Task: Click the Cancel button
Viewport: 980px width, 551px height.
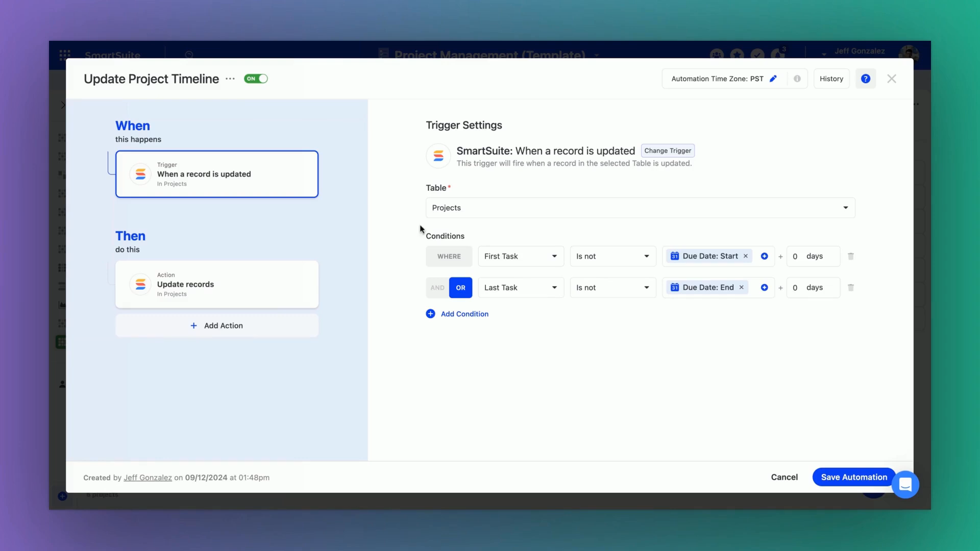Action: pyautogui.click(x=785, y=477)
